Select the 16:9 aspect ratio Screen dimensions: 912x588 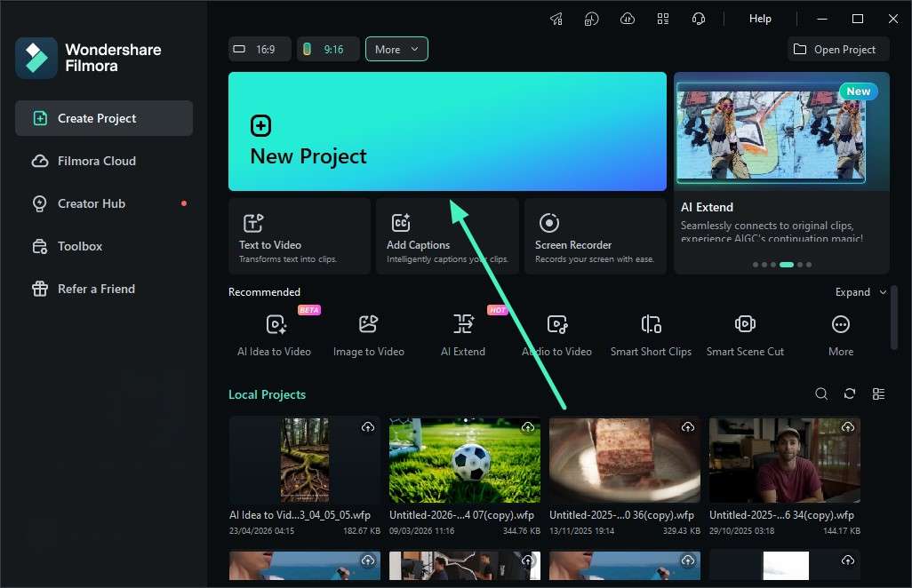pyautogui.click(x=260, y=50)
